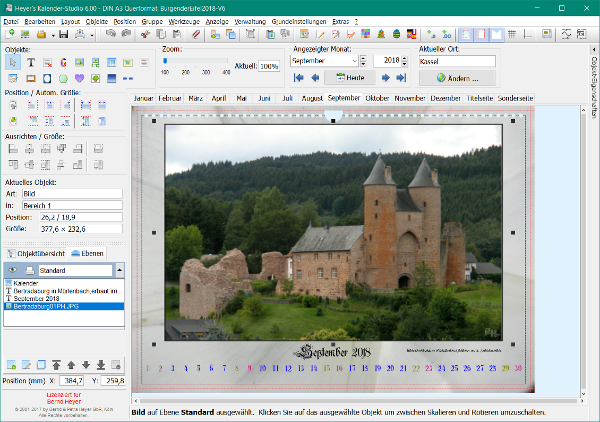Viewport: 600px width, 422px height.
Task: Open the Werkzeuge menu
Action: [183, 20]
